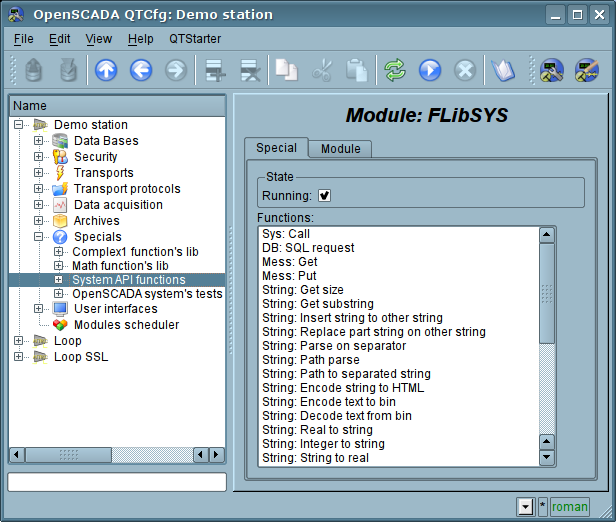This screenshot has height=522, width=616.
Task: Select 'OpenSCADA system's tests' tree item
Action: 147,294
